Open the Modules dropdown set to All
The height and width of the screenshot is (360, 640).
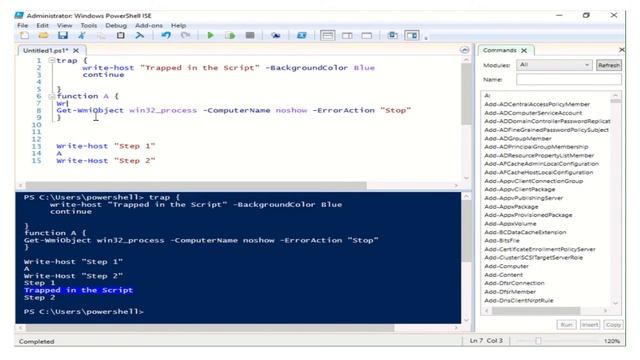point(554,65)
